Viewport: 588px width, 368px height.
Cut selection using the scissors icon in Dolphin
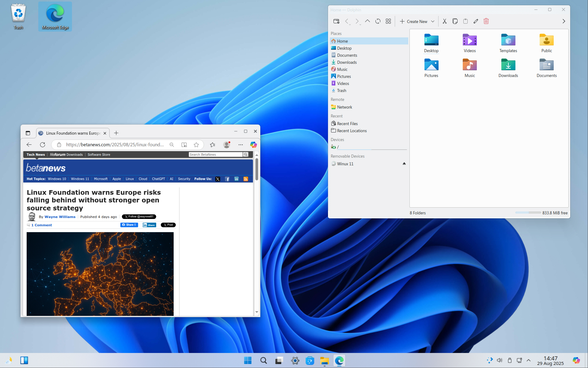[x=444, y=21]
